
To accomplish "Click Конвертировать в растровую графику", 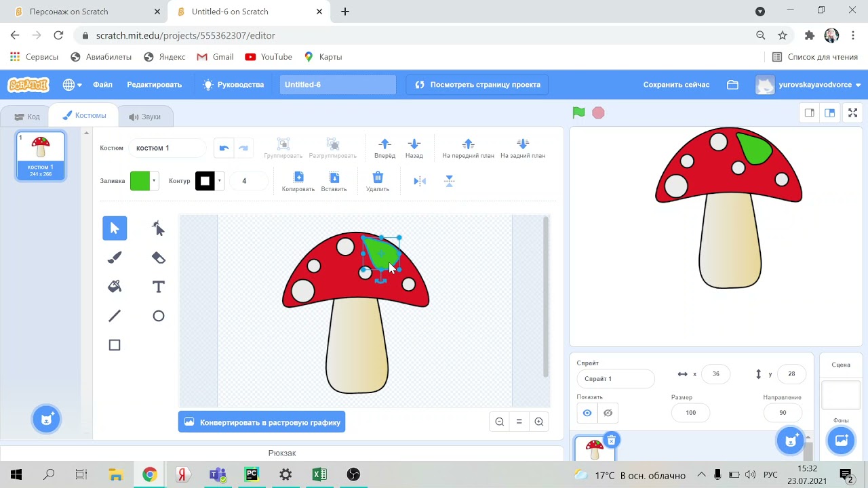I will click(262, 422).
